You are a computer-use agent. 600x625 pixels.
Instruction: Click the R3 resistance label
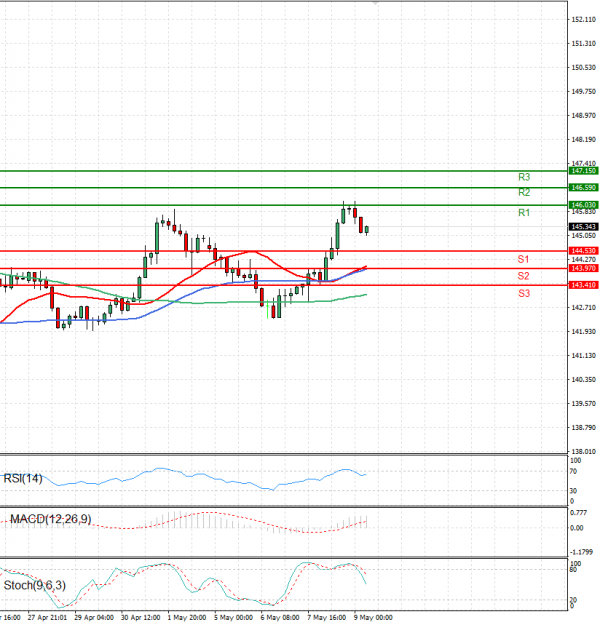tap(523, 176)
